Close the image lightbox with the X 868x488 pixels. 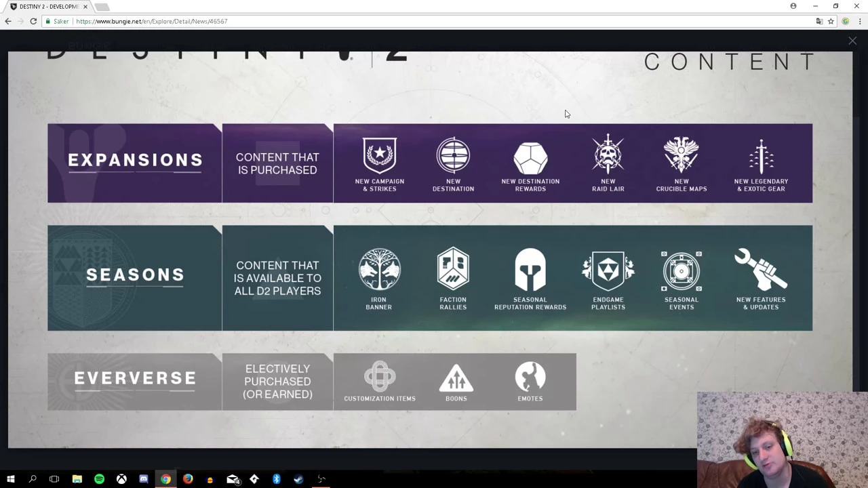pyautogui.click(x=852, y=41)
